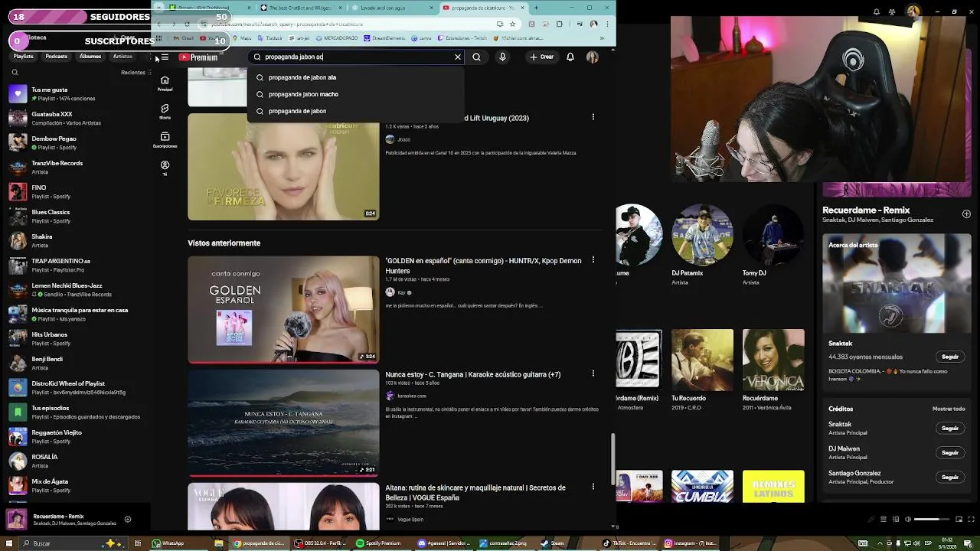Clear the YouTube search box text
Screen dimensions: 980x551
pos(458,57)
